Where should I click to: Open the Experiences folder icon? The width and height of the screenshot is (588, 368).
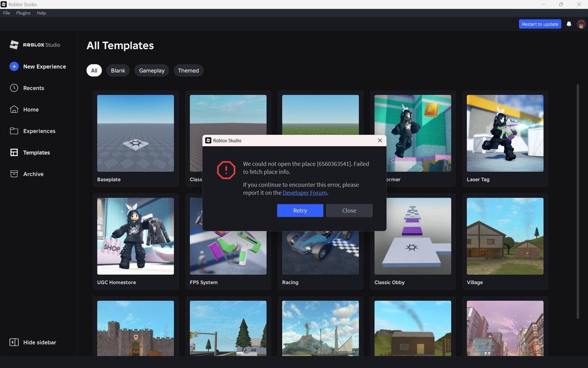[14, 131]
